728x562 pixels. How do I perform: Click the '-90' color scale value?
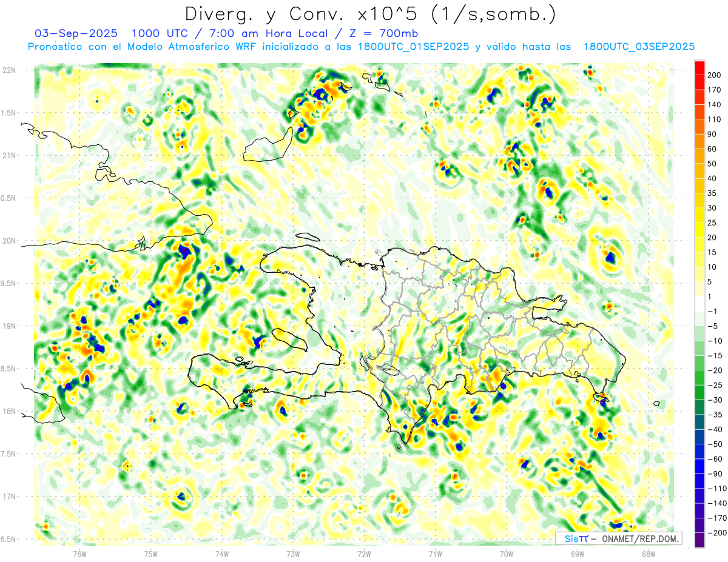[x=715, y=473]
